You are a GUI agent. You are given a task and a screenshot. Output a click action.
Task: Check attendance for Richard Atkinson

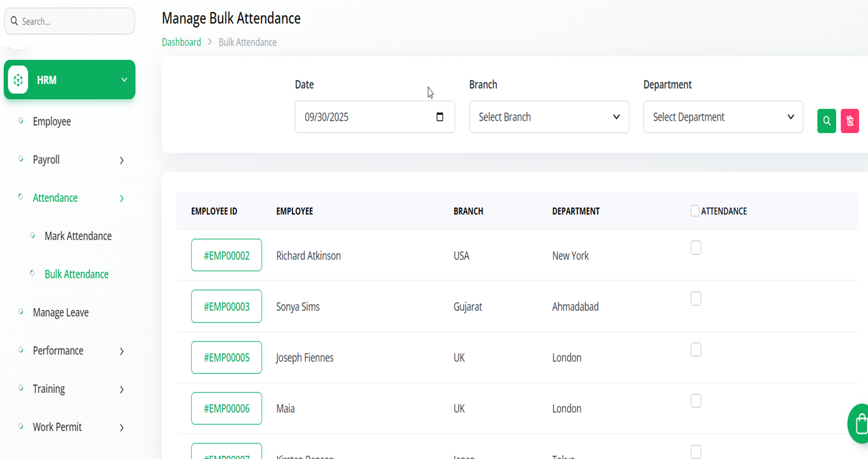(696, 248)
